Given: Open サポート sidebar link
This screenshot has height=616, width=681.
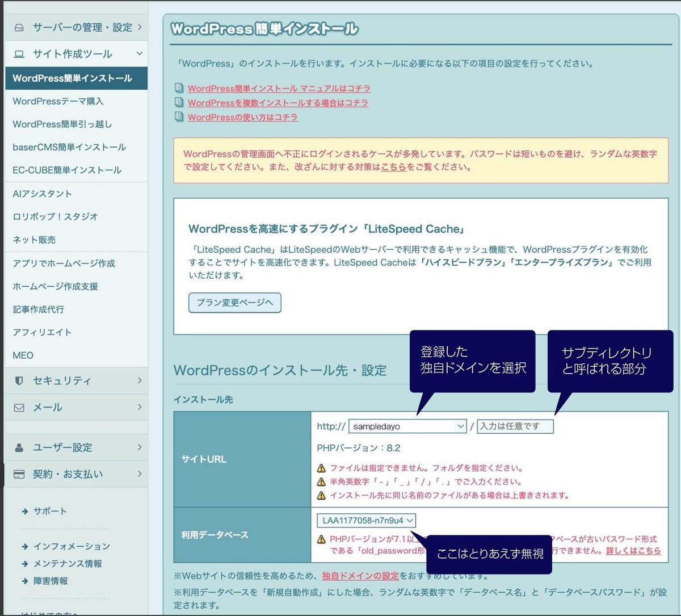Looking at the screenshot, I should pyautogui.click(x=50, y=511).
